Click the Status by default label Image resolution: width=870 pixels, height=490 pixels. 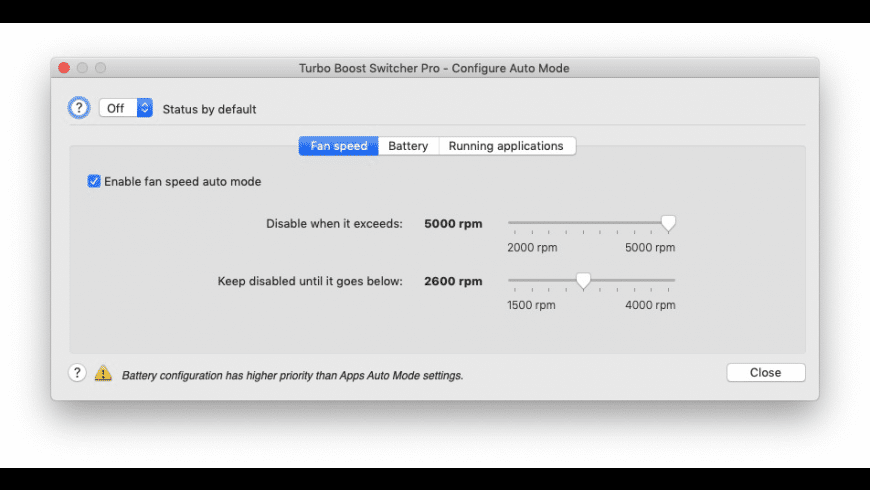coord(209,109)
